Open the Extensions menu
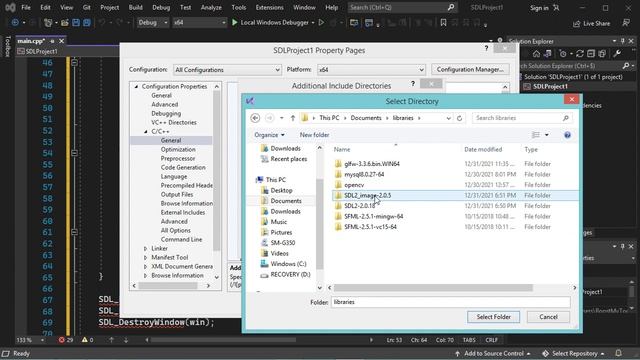 (x=269, y=7)
